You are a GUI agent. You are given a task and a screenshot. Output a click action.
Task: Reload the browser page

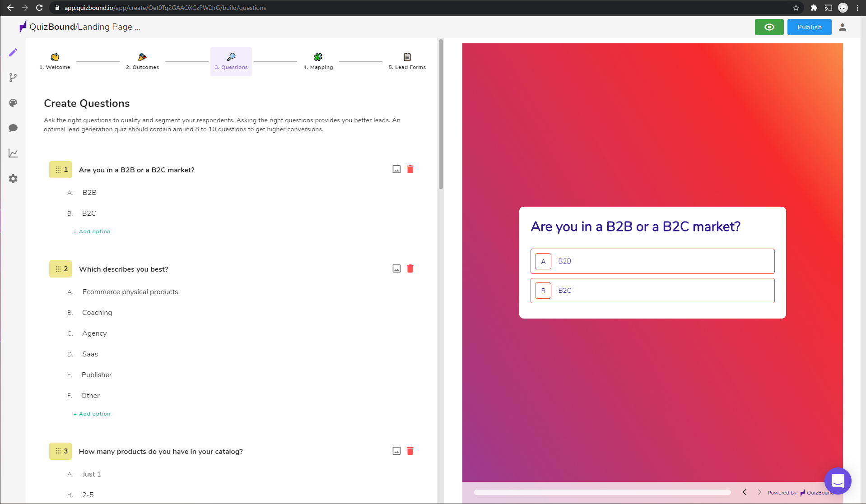39,8
